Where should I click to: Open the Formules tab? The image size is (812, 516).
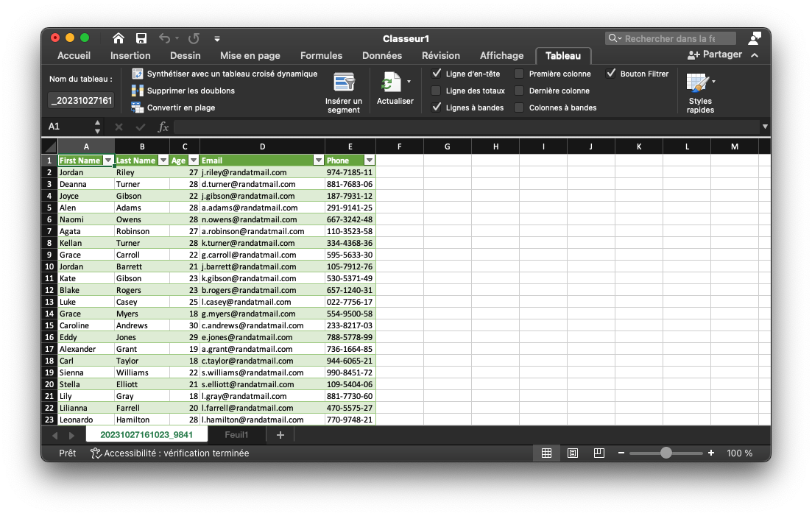coord(321,55)
